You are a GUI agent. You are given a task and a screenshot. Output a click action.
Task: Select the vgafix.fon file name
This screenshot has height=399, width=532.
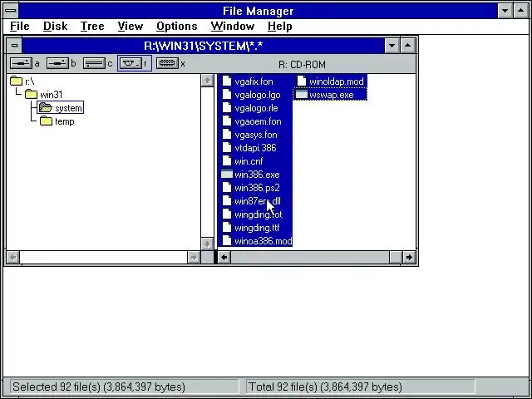click(x=254, y=81)
